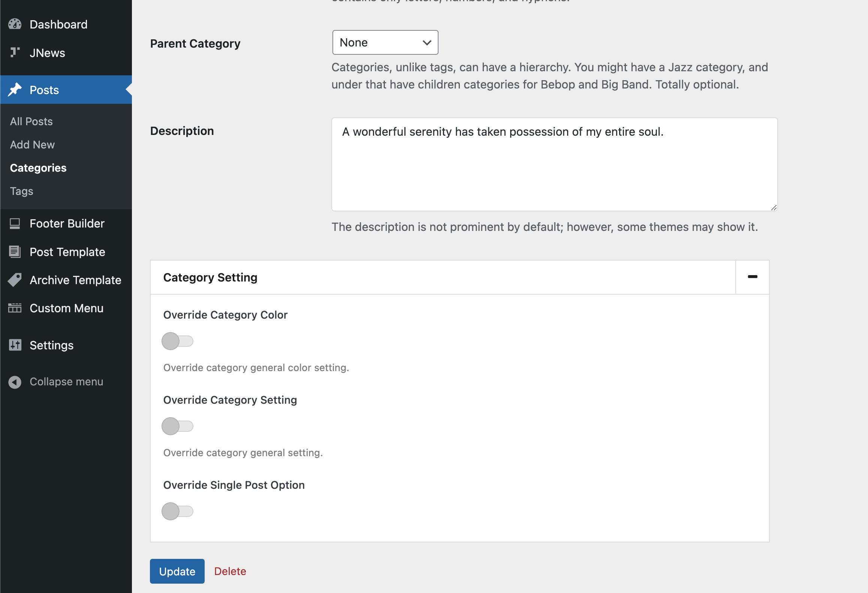The width and height of the screenshot is (868, 593).
Task: Turn on Override Single Post Option
Action: coord(177,511)
